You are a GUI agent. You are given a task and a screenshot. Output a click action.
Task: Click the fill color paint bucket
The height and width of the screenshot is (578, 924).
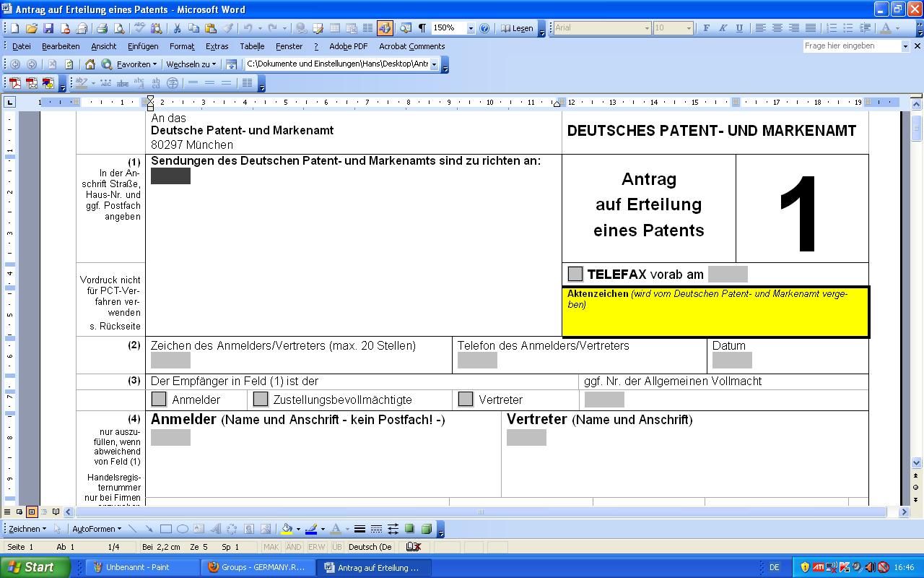[x=286, y=529]
